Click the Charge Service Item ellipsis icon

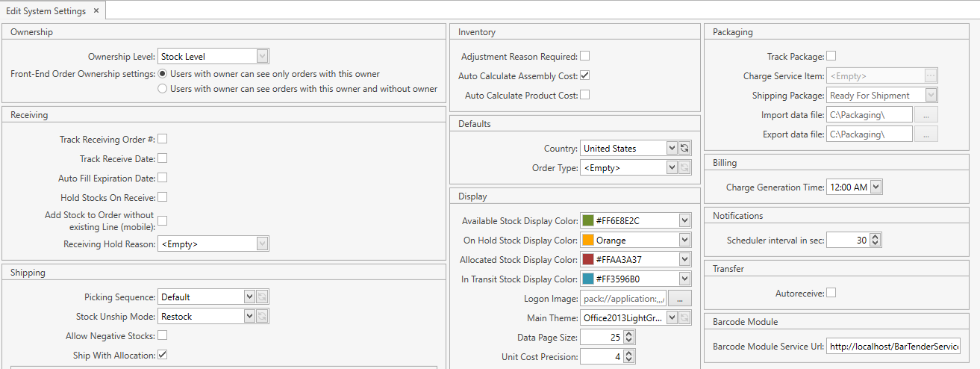(x=930, y=75)
